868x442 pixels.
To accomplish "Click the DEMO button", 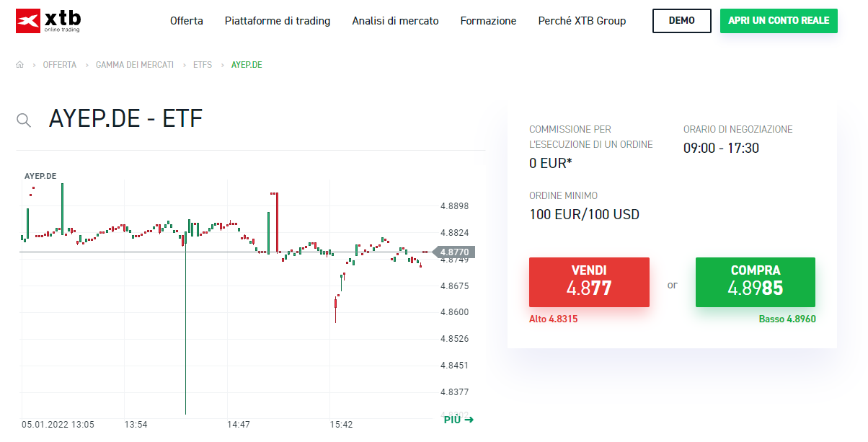I will 682,21.
